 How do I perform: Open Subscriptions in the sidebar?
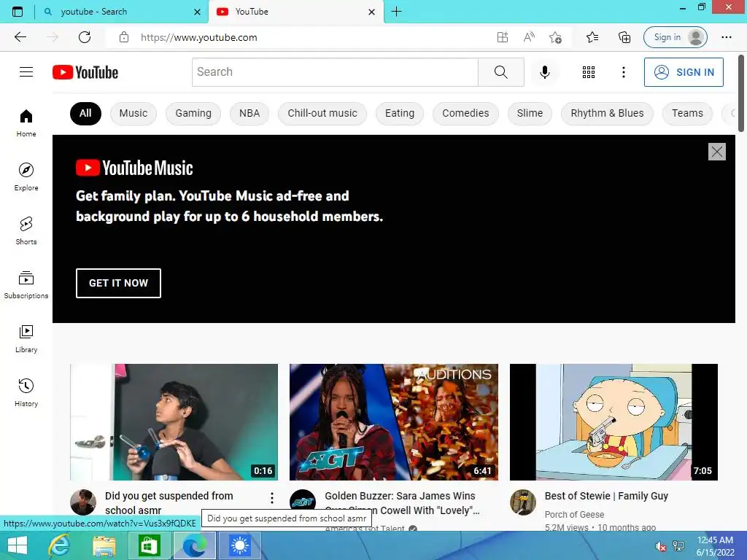point(26,285)
